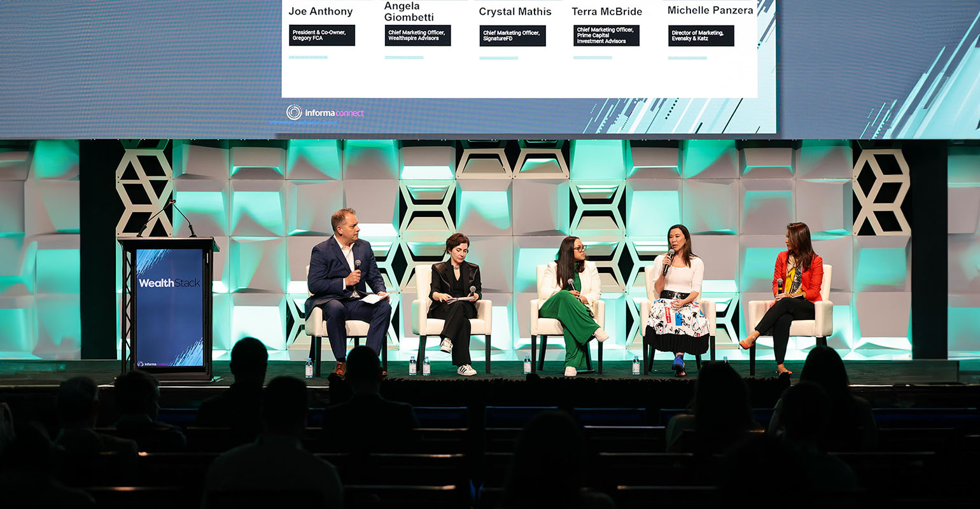Click the water bottle beside the man in the blue suit

[309, 367]
